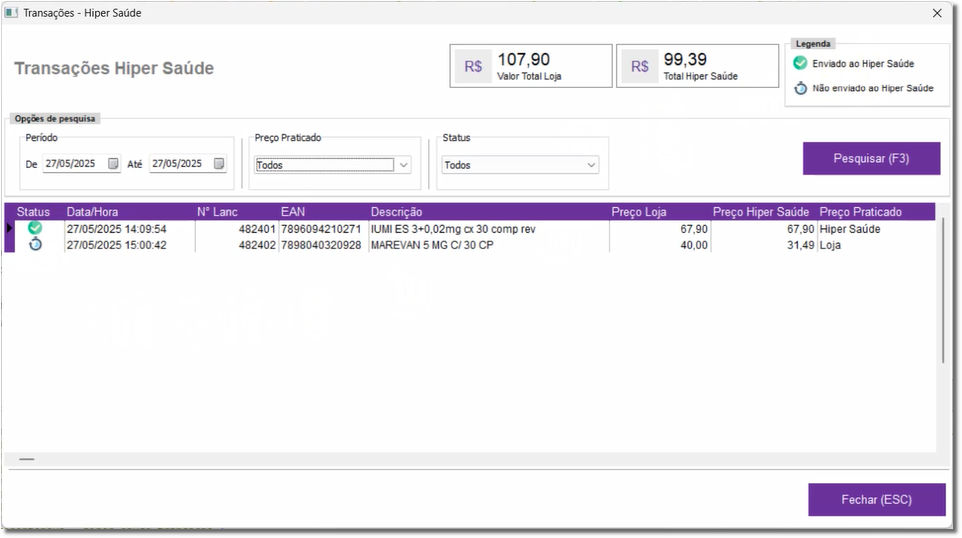The height and width of the screenshot is (538, 962).
Task: Click the Fechar (ESC) button
Action: [876, 499]
